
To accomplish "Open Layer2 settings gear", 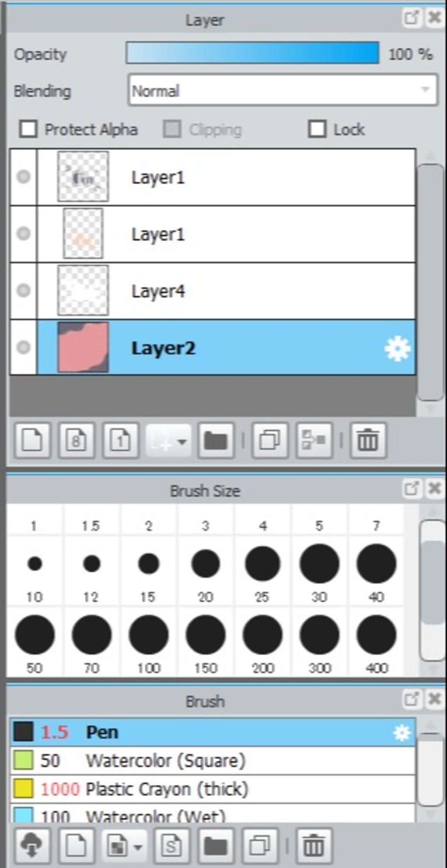I will click(397, 349).
